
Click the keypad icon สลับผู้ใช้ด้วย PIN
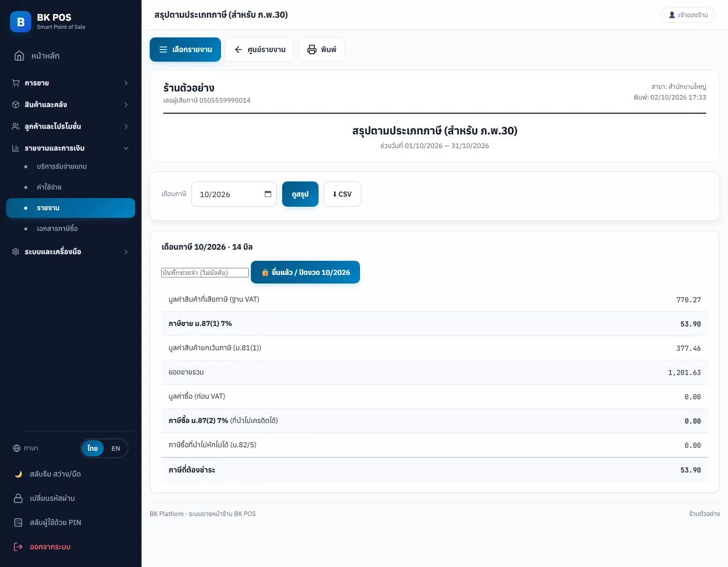click(18, 523)
